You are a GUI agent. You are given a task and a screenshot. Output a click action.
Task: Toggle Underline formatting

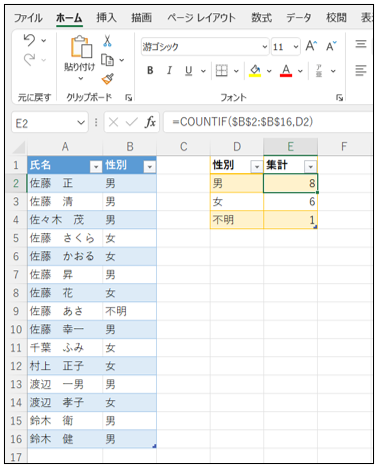click(189, 70)
